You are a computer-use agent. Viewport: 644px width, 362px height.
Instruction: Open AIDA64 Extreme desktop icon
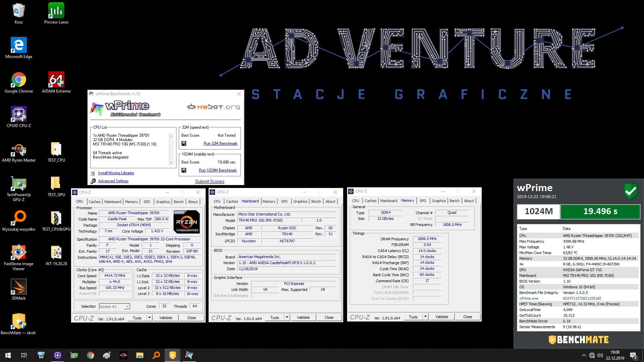(56, 82)
